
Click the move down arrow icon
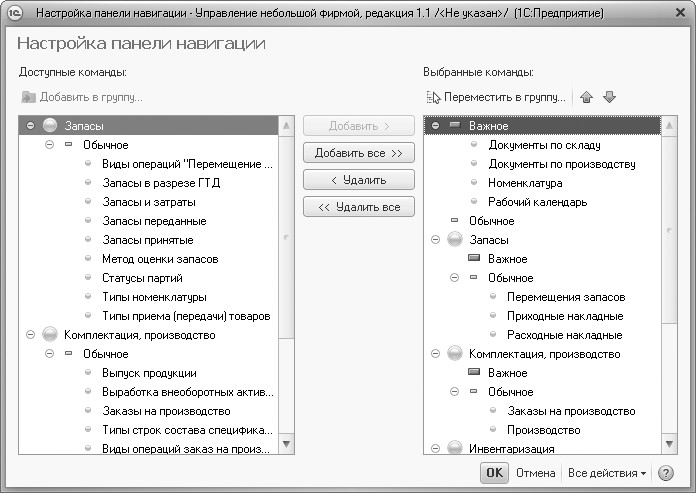click(609, 97)
